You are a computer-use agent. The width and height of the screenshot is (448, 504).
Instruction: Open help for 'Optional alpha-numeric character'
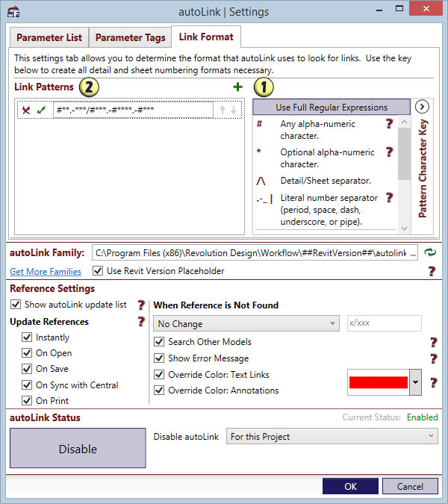[x=389, y=152]
